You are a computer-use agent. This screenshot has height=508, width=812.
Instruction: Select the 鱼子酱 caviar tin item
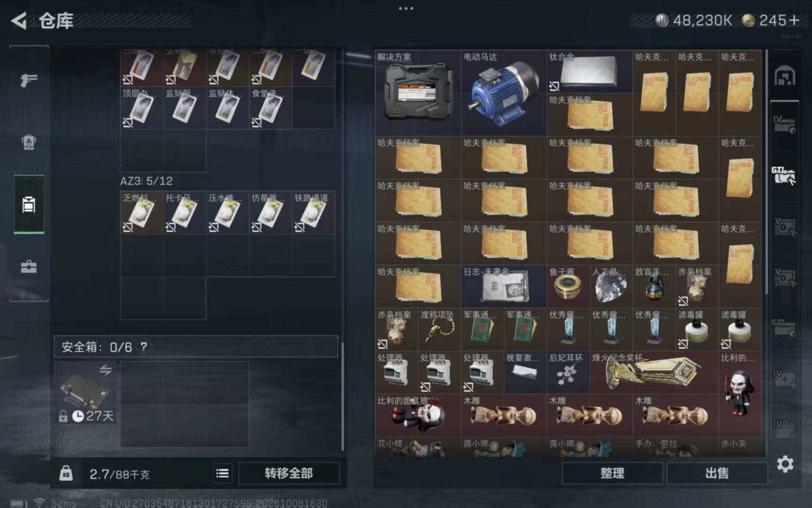click(x=568, y=286)
